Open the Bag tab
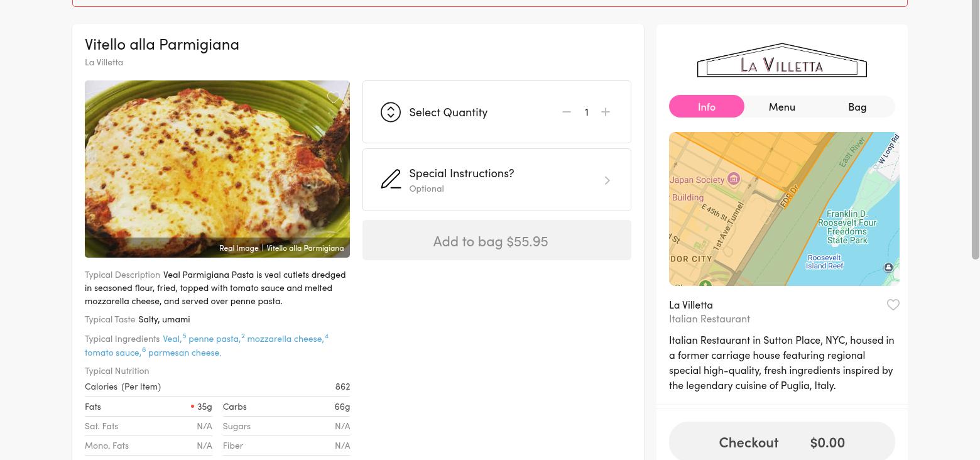The image size is (980, 460). coord(857,107)
